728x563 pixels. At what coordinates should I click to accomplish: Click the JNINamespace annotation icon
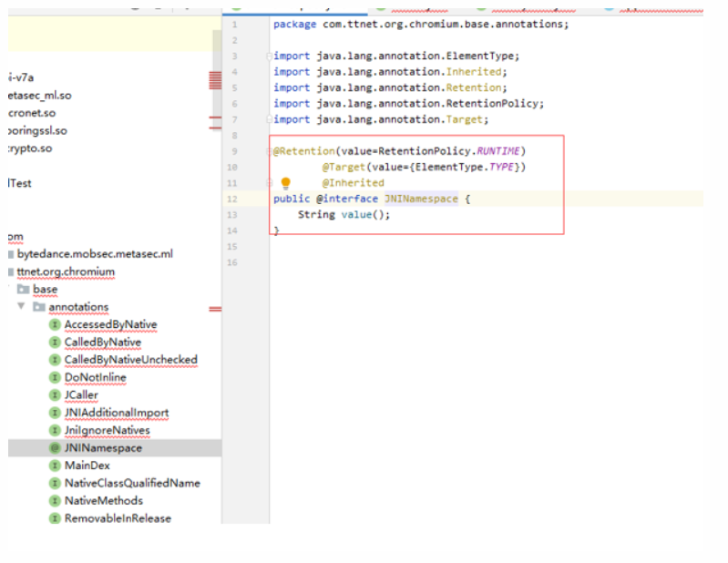point(55,448)
